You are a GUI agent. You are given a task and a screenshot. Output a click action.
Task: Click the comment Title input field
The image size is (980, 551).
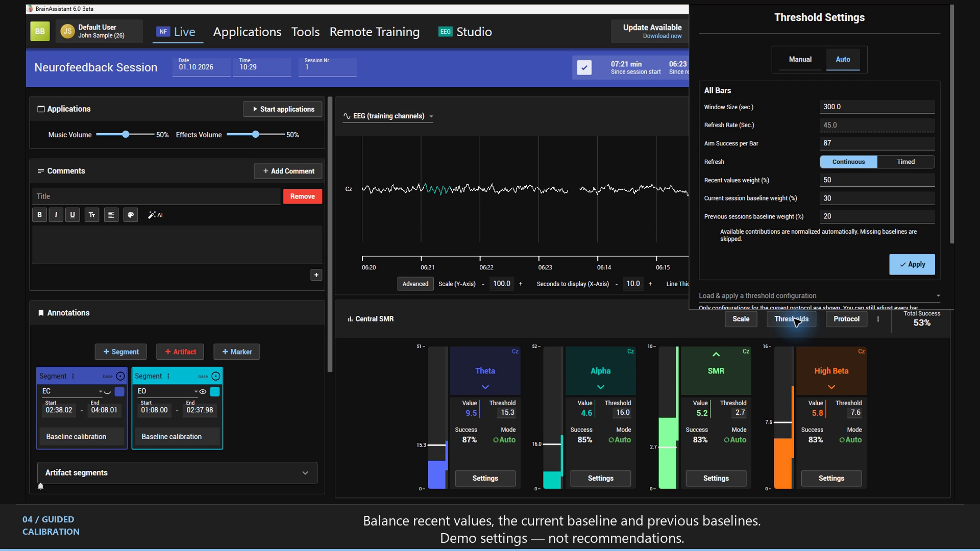click(x=156, y=196)
